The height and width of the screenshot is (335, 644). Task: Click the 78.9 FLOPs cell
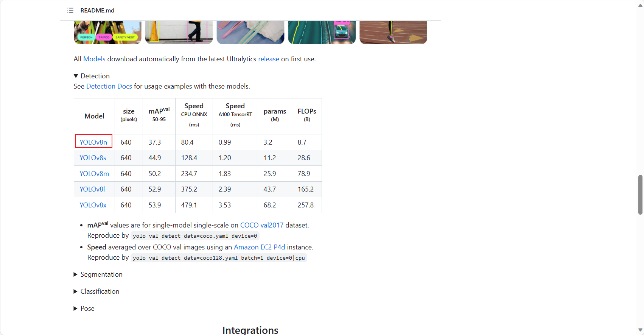(307, 174)
